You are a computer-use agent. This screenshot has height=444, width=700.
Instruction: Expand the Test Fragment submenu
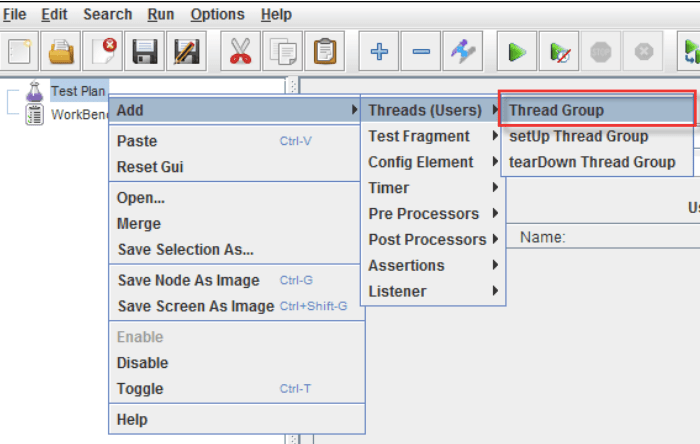pos(433,136)
